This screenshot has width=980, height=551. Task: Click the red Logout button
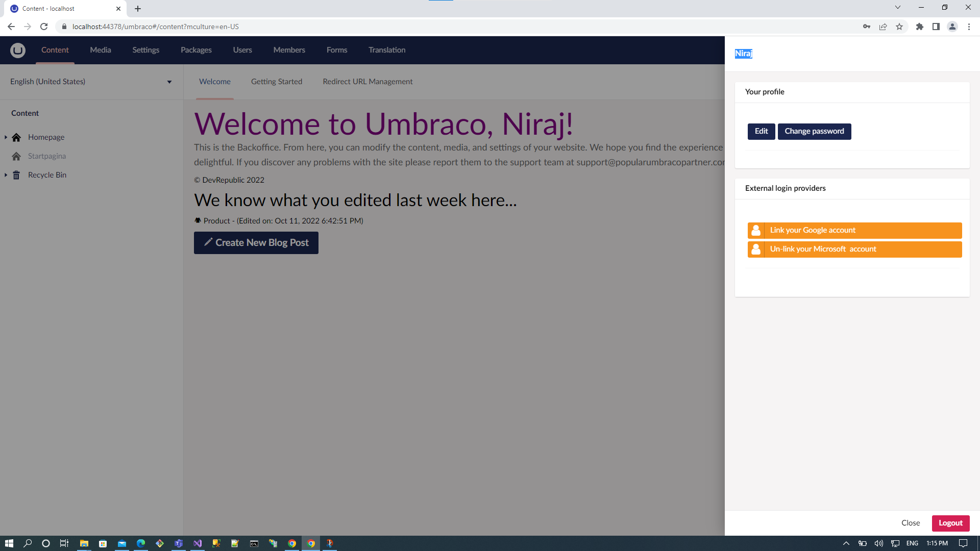[950, 523]
